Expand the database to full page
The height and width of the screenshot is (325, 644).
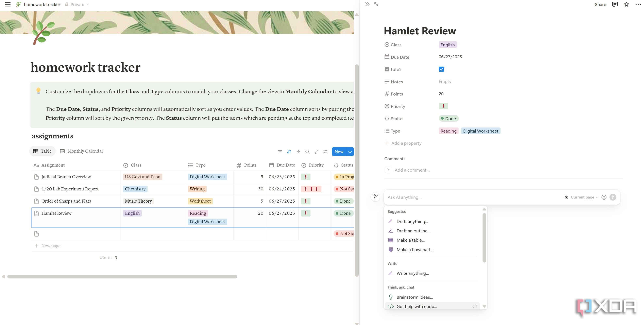[x=317, y=152]
